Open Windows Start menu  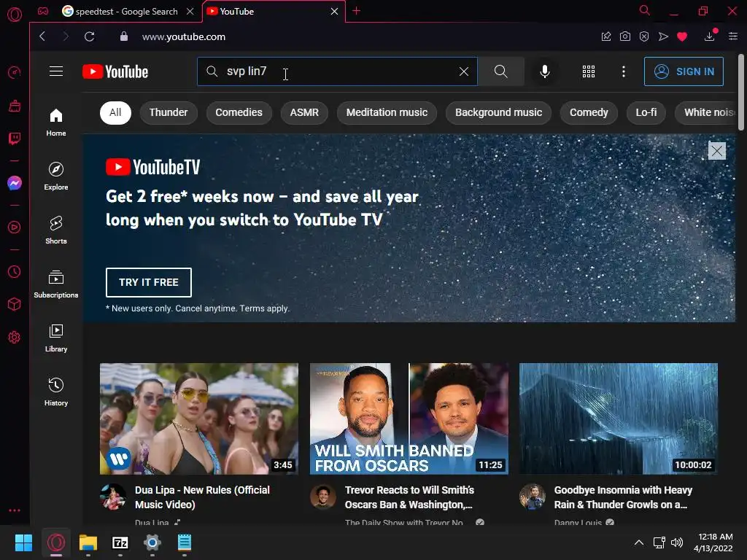(x=23, y=542)
